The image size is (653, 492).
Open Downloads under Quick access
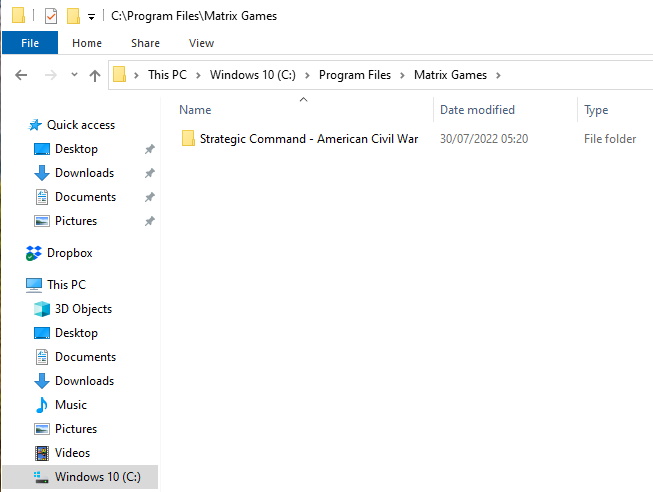pyautogui.click(x=85, y=172)
